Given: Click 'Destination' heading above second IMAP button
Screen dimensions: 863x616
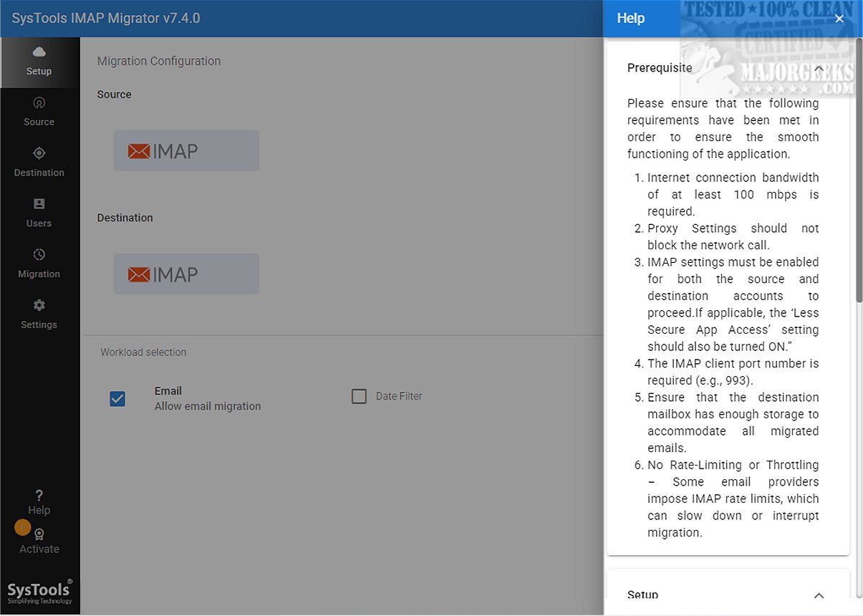Looking at the screenshot, I should (125, 218).
